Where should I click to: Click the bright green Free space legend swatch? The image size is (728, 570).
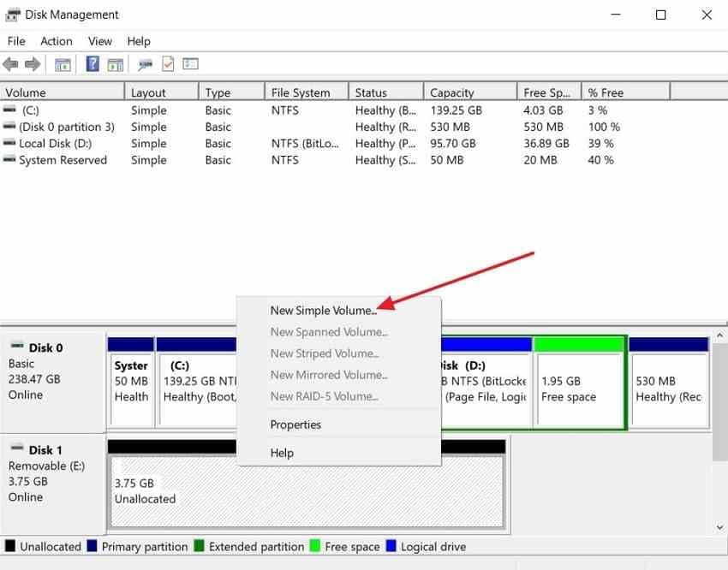315,546
